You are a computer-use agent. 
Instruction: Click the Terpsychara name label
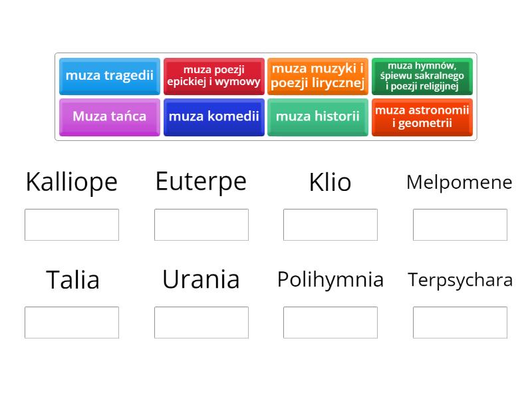(x=460, y=280)
